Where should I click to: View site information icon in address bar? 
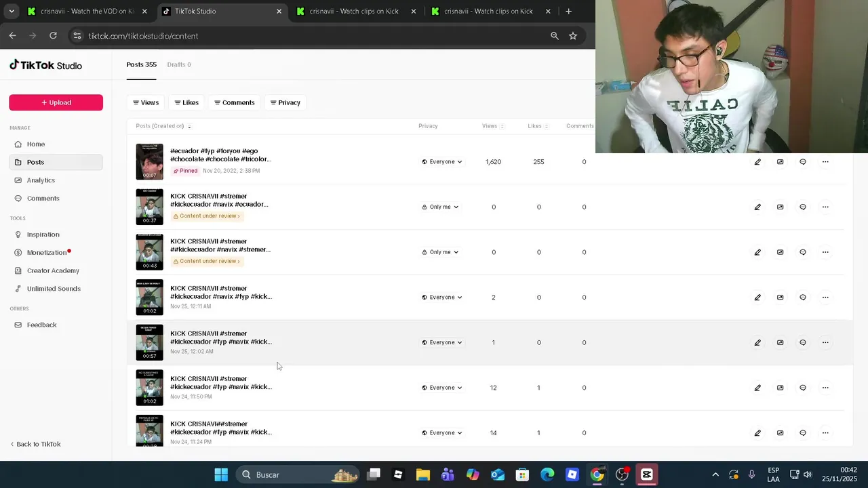[x=77, y=36]
